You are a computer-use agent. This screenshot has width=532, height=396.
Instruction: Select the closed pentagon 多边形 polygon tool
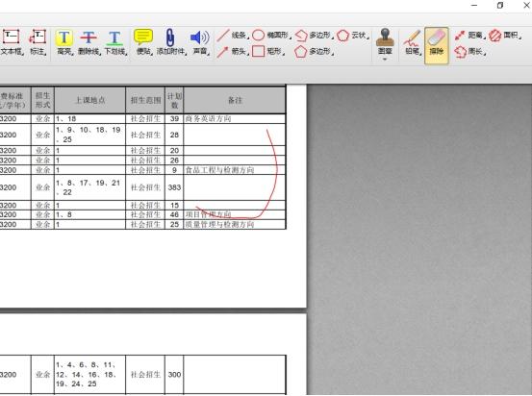click(314, 51)
